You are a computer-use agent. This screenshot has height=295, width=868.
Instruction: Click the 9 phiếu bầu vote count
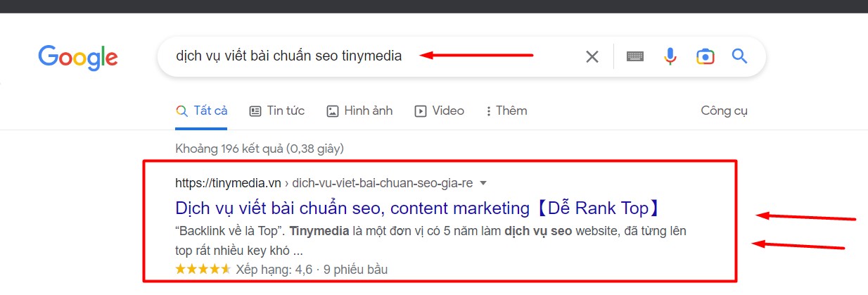tap(355, 270)
